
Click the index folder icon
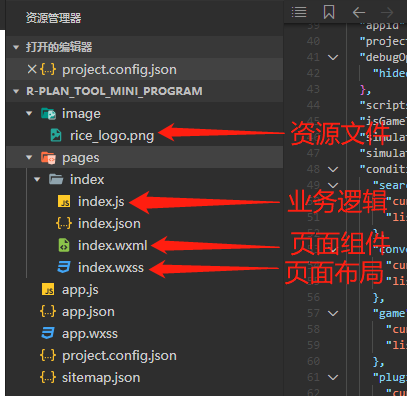[x=56, y=179]
